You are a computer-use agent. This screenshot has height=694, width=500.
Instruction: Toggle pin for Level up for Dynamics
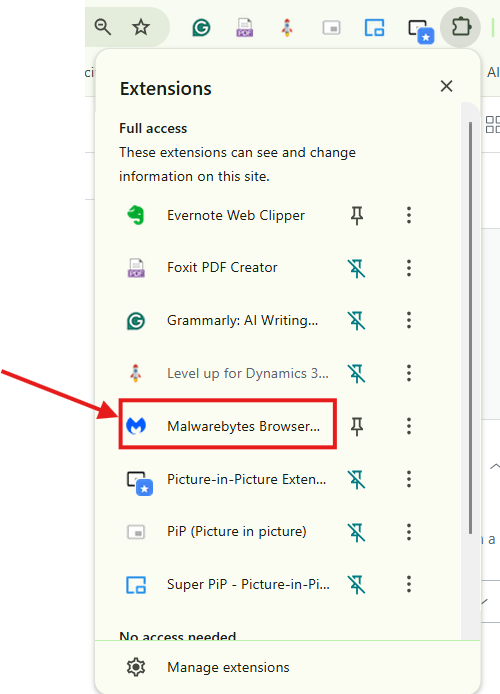[x=357, y=374]
